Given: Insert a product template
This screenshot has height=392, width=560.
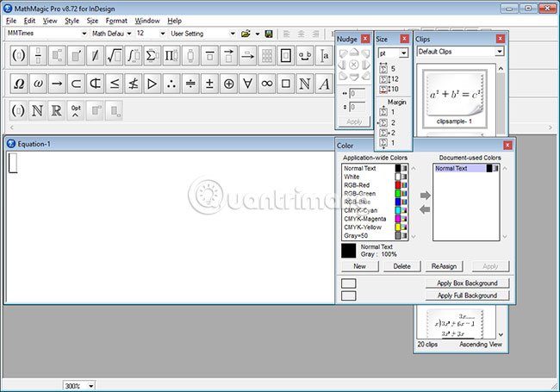Looking at the screenshot, I should tap(171, 55).
